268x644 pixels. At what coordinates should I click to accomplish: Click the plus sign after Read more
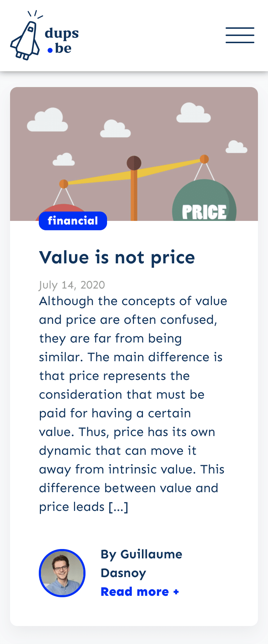coord(176,592)
